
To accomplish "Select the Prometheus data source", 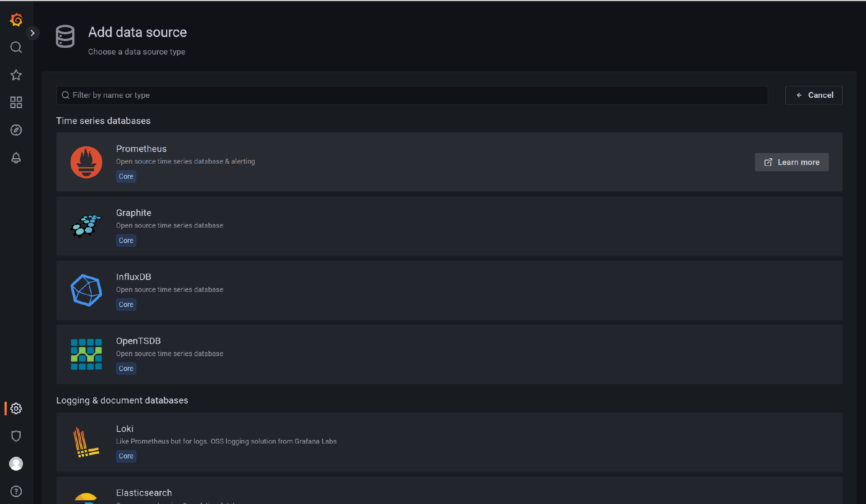I will (x=449, y=162).
